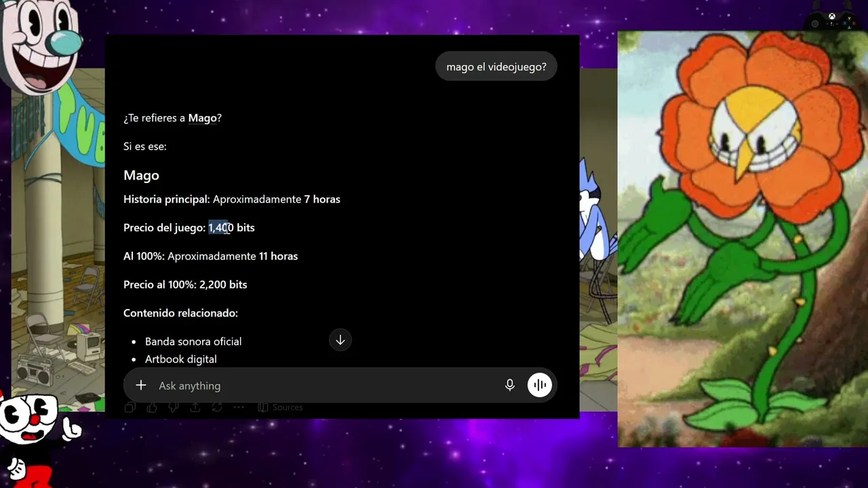This screenshot has width=868, height=488.
Task: Click the 'Mago' heading text
Action: (141, 175)
